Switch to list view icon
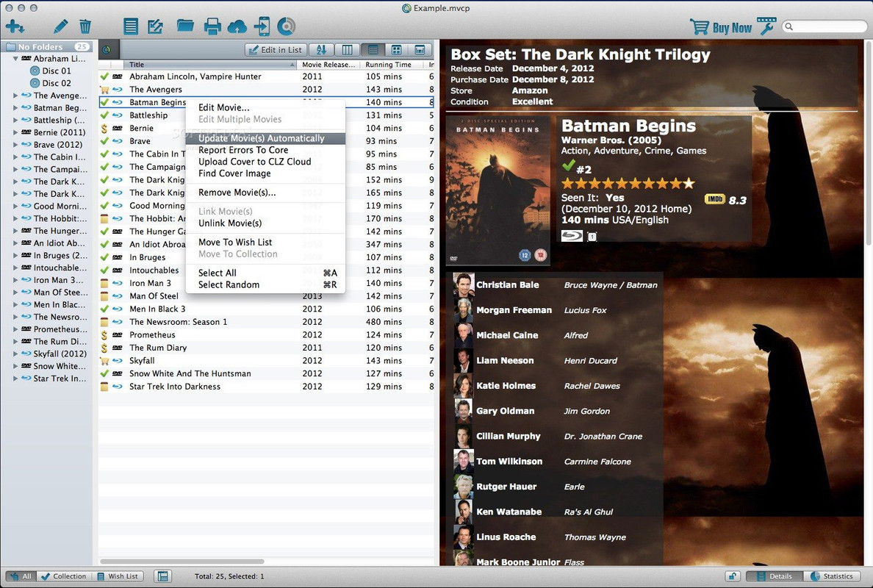 click(373, 49)
